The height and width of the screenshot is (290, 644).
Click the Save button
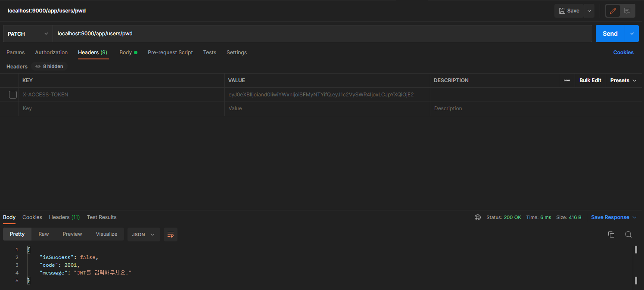tap(569, 11)
